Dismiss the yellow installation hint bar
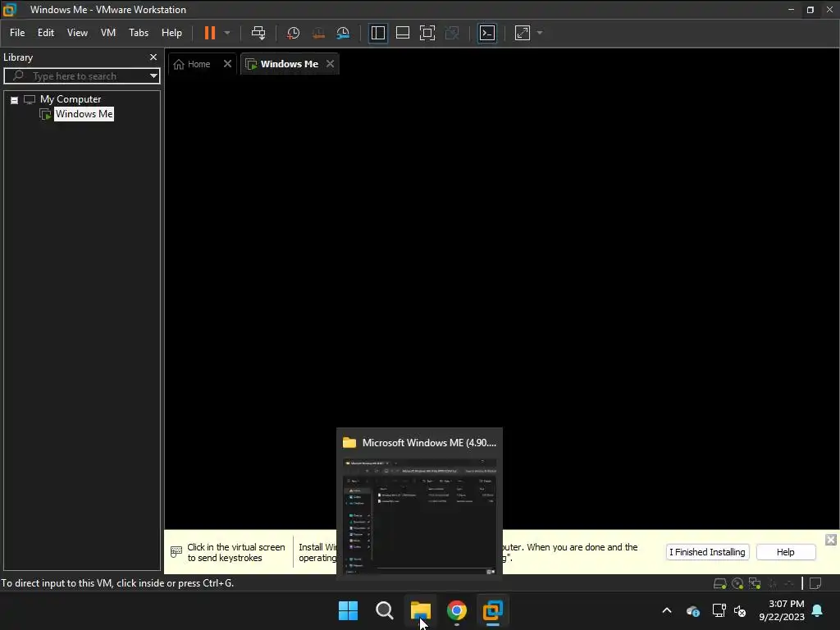Screen dimensions: 840x630 (831, 540)
